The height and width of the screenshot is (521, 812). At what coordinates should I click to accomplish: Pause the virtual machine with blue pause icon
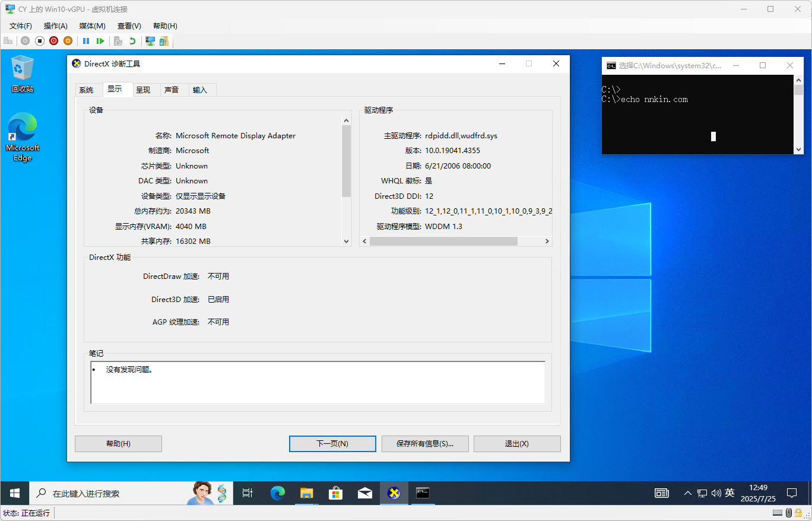[x=86, y=41]
